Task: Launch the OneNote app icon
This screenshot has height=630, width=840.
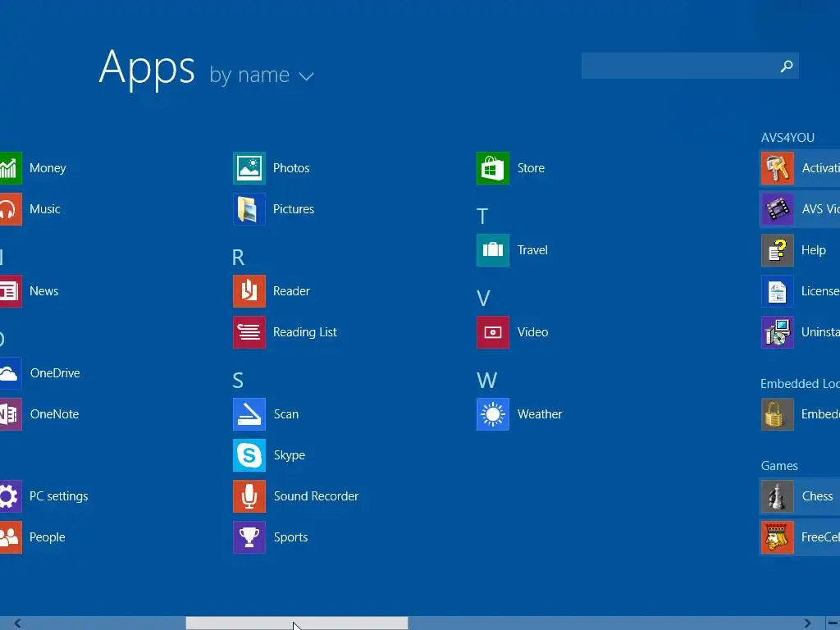Action: point(11,414)
